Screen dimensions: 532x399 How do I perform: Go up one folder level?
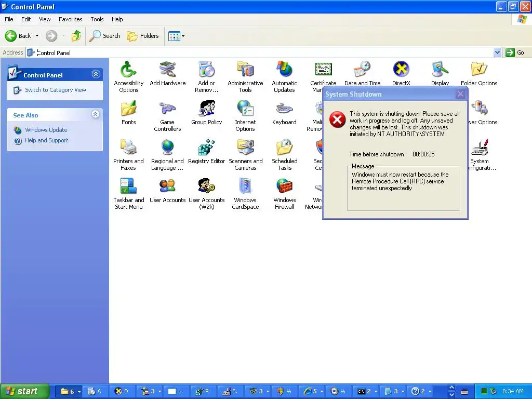point(76,36)
